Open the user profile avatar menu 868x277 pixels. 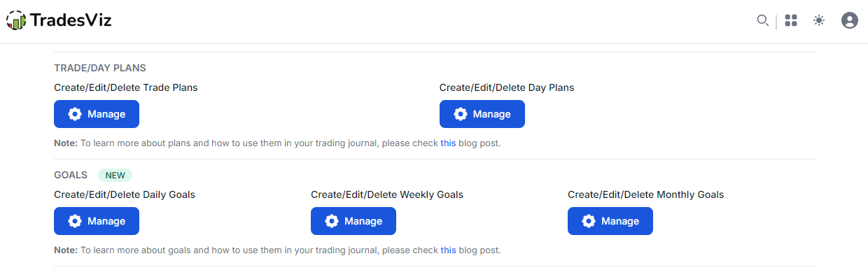pos(850,21)
